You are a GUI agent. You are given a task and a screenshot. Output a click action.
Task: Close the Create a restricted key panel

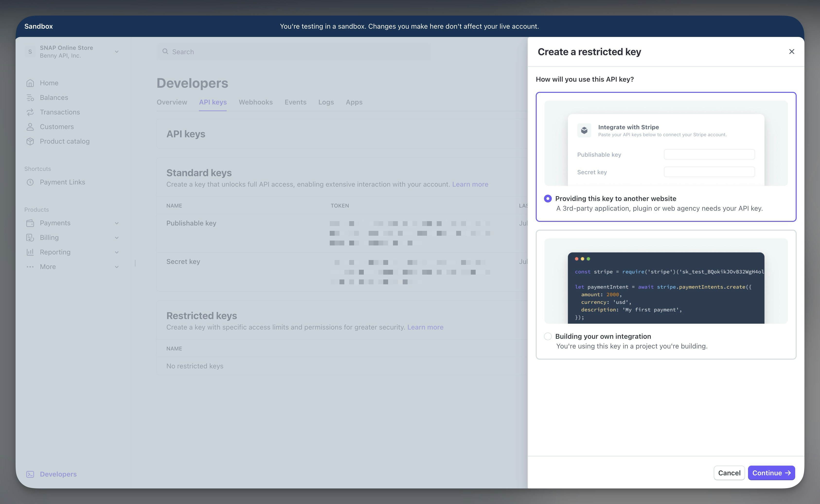click(791, 52)
